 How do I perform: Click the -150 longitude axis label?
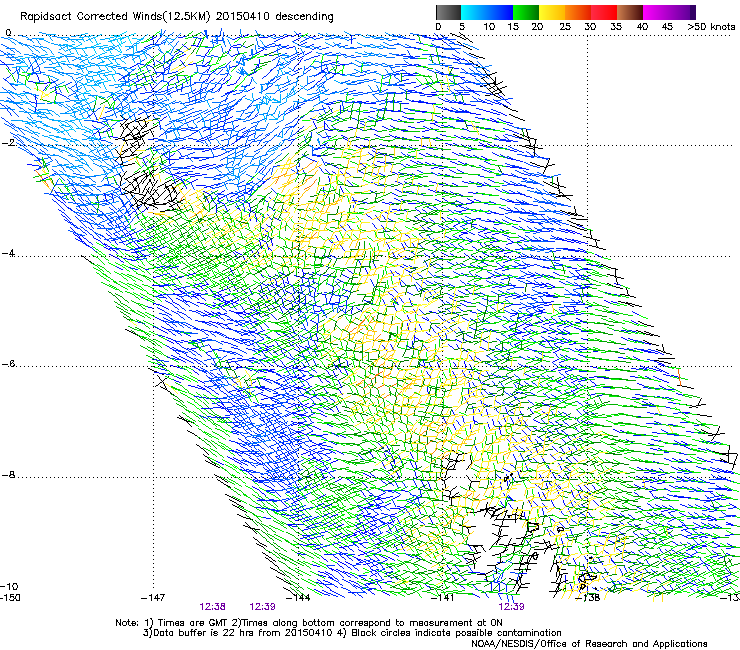[x=10, y=597]
